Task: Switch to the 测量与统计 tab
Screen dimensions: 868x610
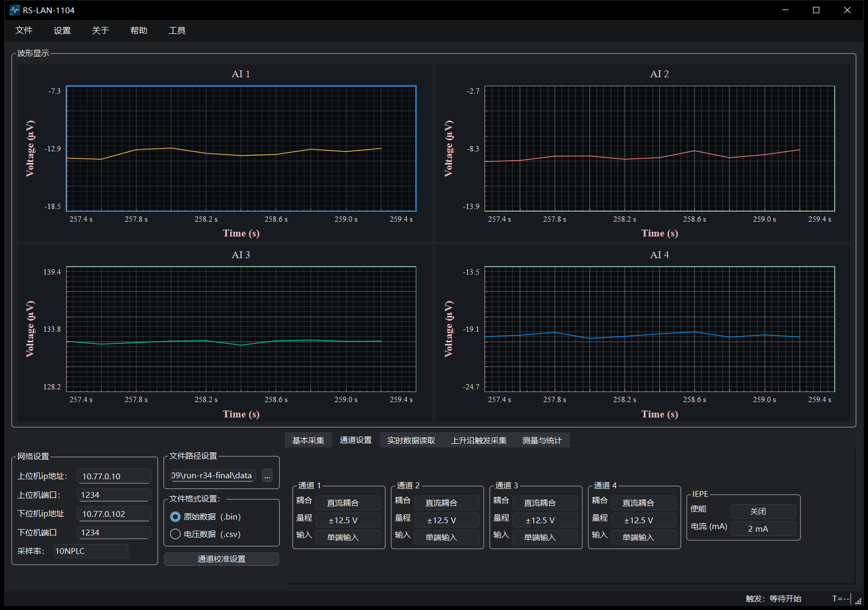Action: (x=542, y=440)
